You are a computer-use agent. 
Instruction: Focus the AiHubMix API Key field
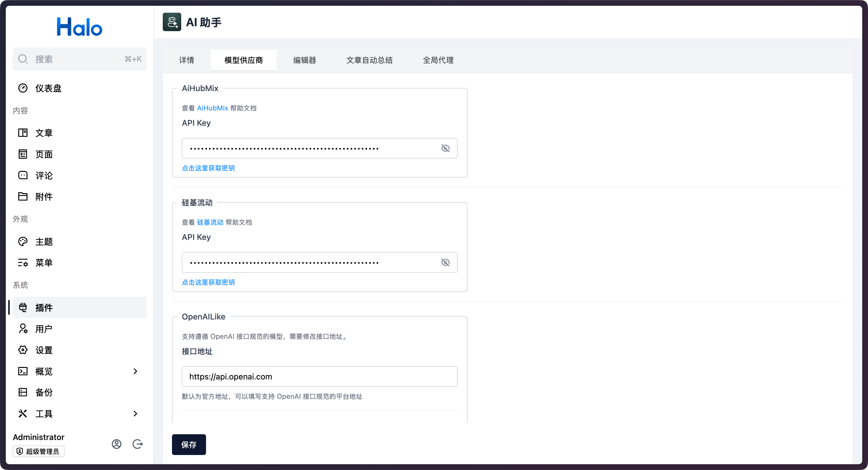pyautogui.click(x=320, y=148)
